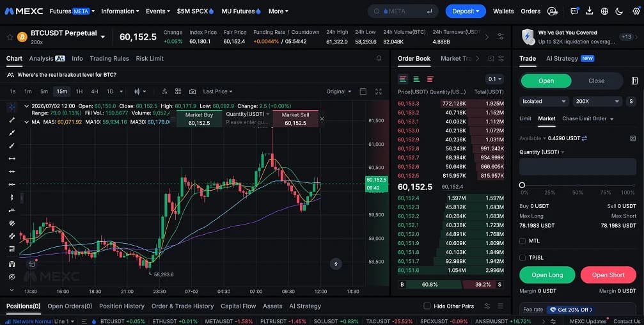This screenshot has height=325, width=644.
Task: Open the calculator icon beside Available balance
Action: (633, 138)
